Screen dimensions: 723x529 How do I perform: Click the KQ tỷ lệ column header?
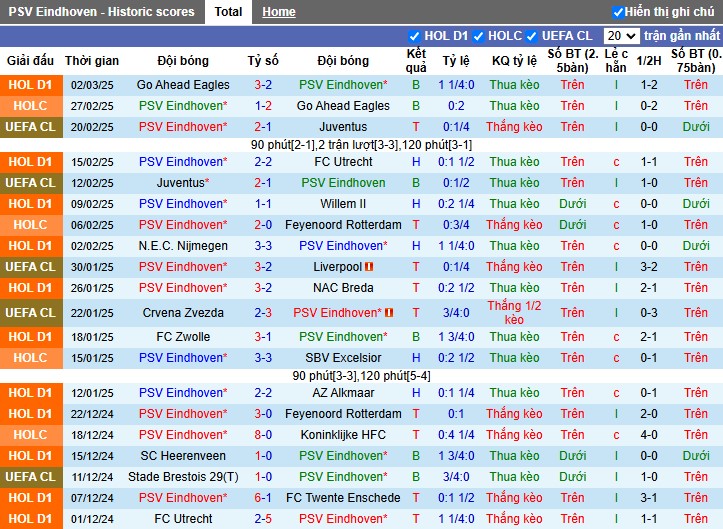click(x=514, y=60)
